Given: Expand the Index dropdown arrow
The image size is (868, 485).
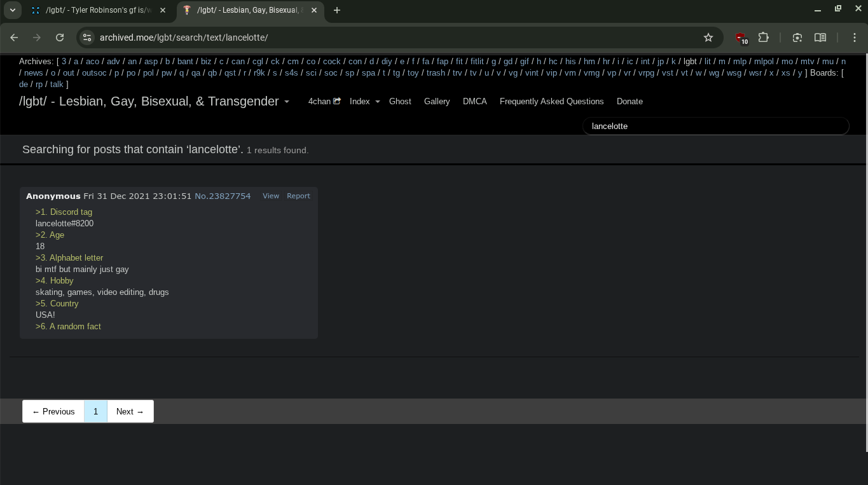Looking at the screenshot, I should pyautogui.click(x=377, y=102).
